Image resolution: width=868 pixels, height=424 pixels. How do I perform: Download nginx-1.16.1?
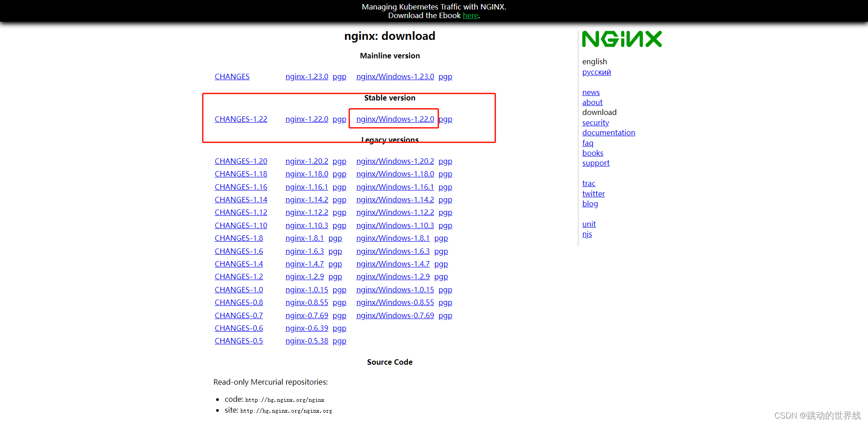(x=307, y=187)
